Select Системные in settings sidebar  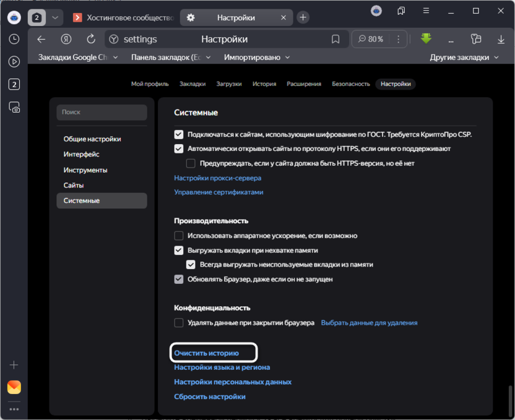[102, 200]
